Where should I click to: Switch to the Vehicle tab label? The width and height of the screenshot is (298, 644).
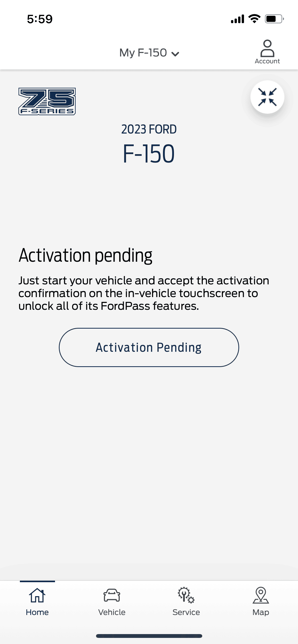112,612
